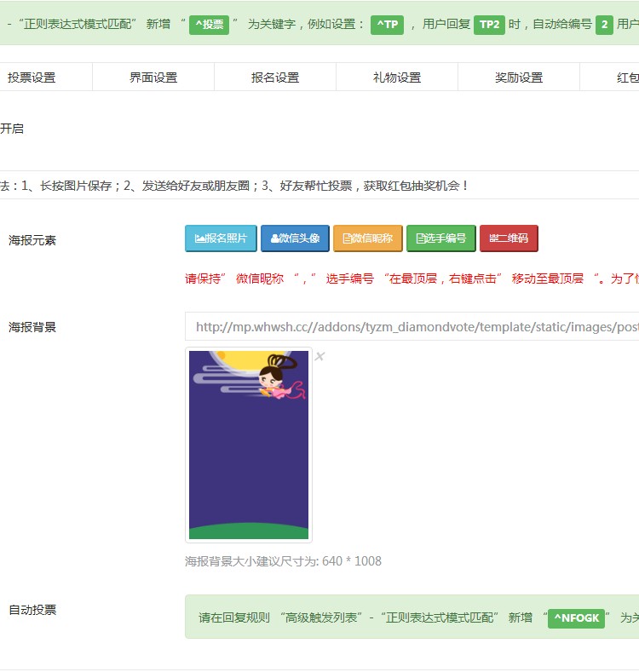Screen dimensions: 639x672
Task: Click the poster instructions text field
Action: coord(319,185)
